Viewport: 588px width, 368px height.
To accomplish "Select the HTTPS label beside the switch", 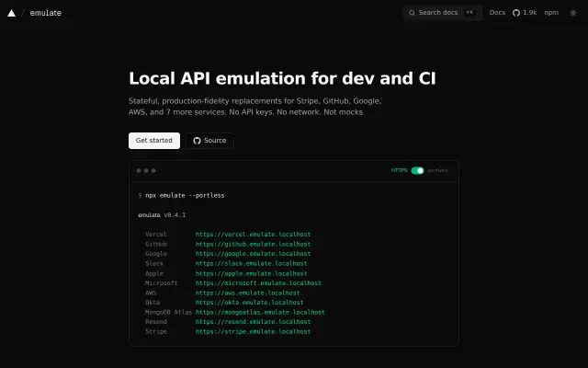I will point(399,170).
